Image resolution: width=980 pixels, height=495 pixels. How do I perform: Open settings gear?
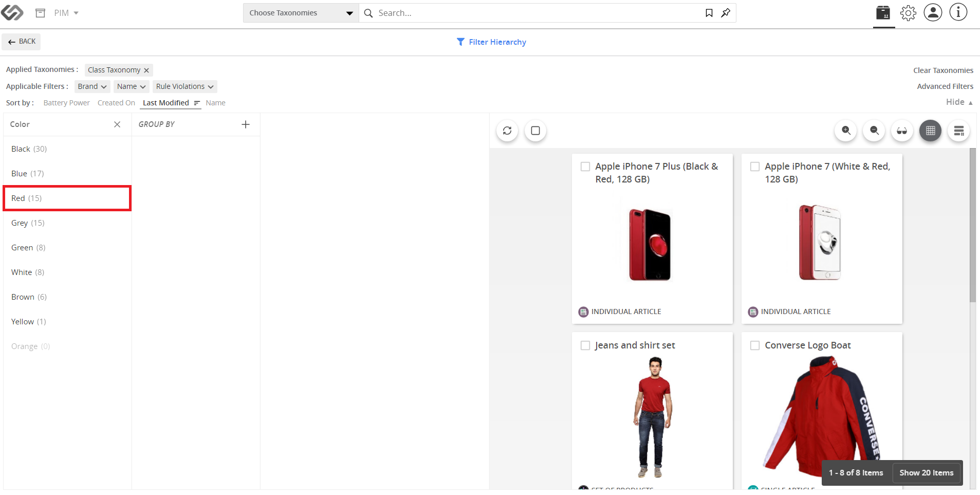coord(909,13)
